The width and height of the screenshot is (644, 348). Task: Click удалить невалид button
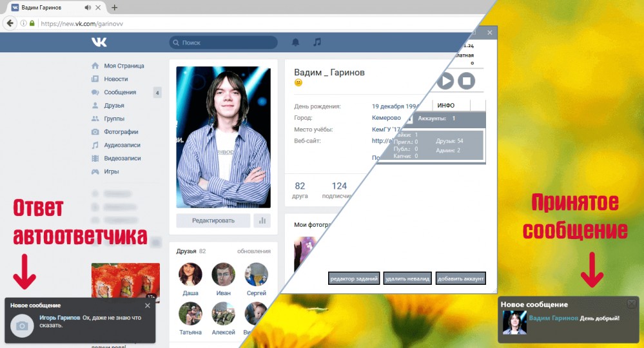[407, 278]
